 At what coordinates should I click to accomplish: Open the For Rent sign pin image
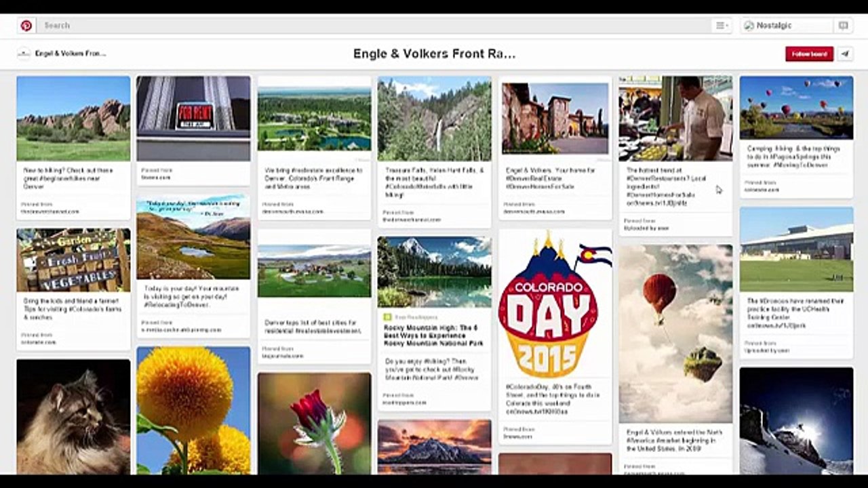pos(193,118)
